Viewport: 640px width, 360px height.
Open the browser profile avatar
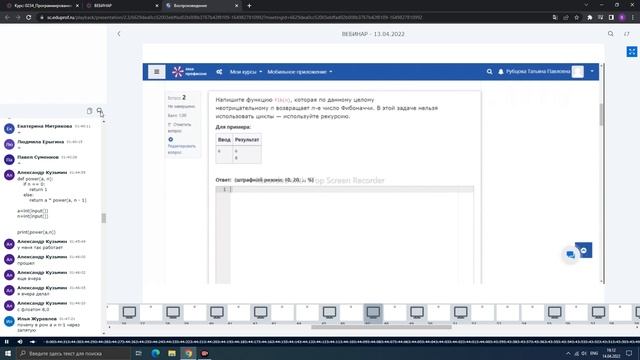622,18
